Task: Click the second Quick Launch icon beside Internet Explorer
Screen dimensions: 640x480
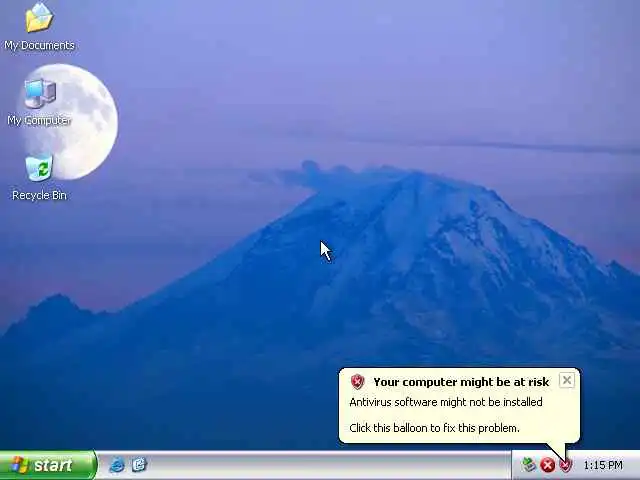Action: 139,464
